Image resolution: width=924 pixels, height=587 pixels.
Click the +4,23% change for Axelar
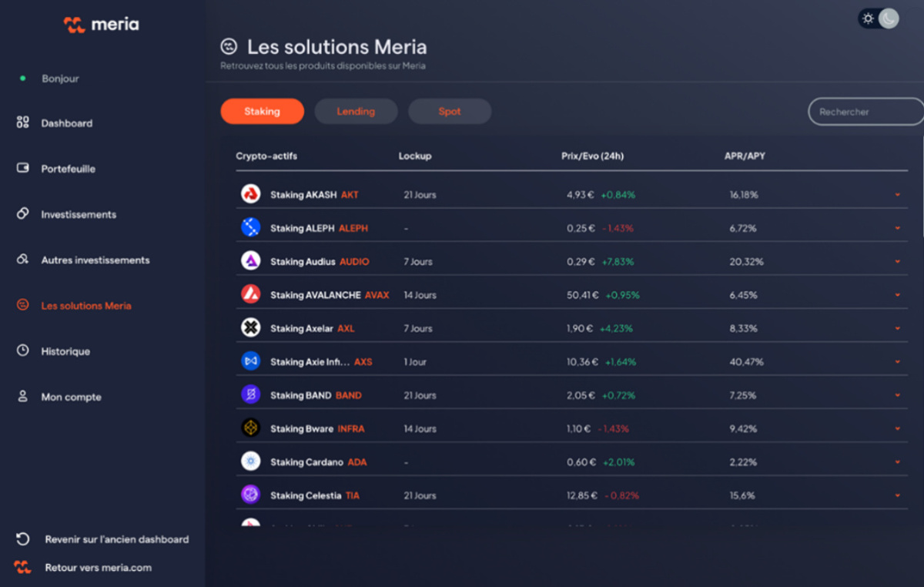pos(615,328)
